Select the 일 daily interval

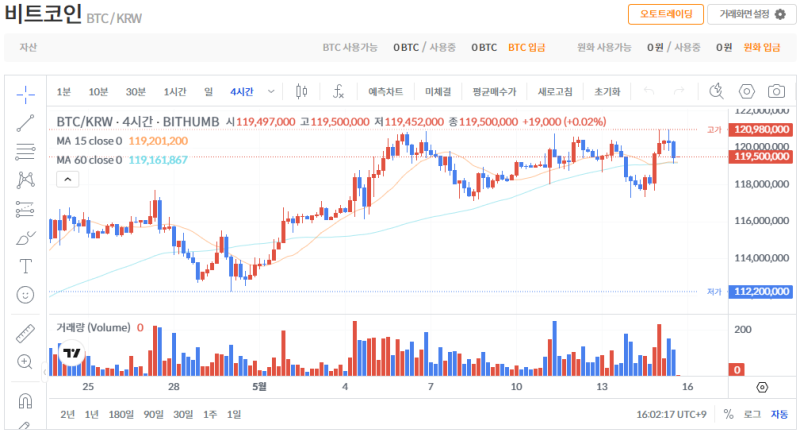208,92
